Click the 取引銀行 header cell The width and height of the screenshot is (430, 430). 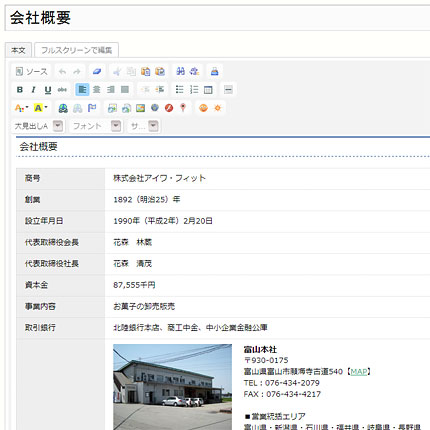(61, 328)
